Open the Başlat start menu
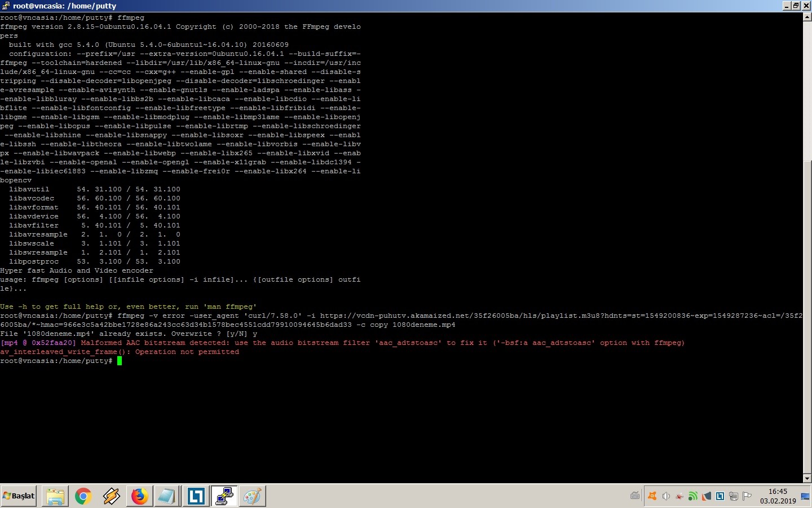 (x=19, y=496)
